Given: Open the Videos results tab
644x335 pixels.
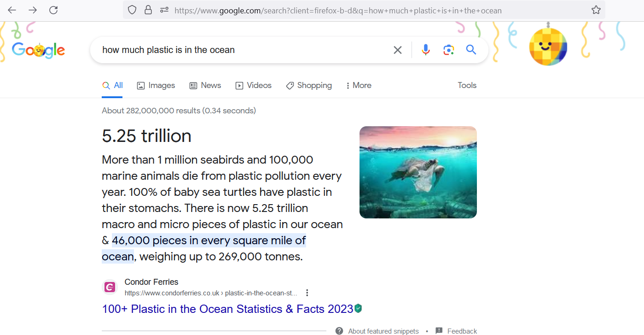Looking at the screenshot, I should [x=254, y=85].
